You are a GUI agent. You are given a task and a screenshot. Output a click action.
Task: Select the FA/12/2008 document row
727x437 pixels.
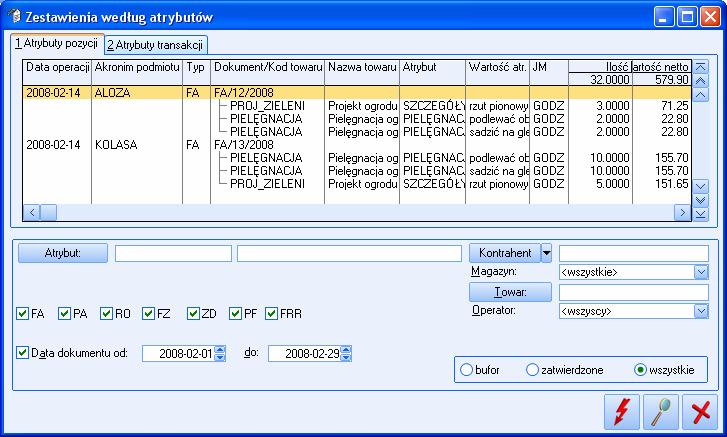(357, 92)
